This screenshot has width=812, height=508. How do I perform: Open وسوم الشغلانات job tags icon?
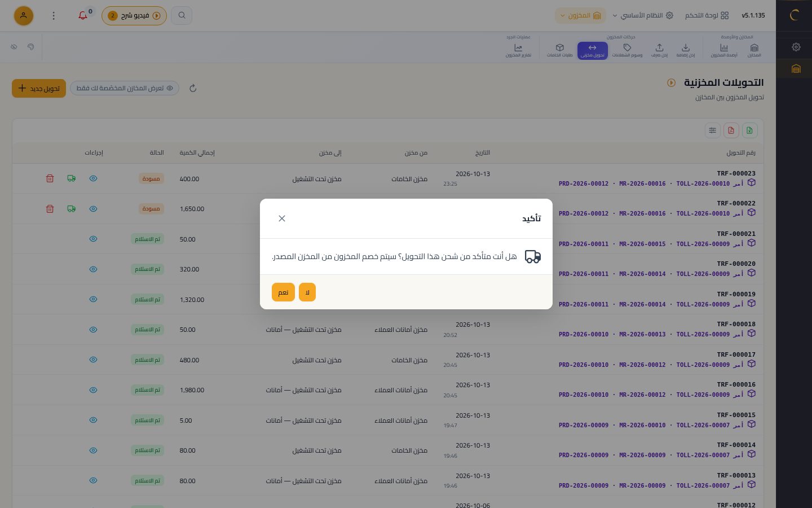click(627, 50)
